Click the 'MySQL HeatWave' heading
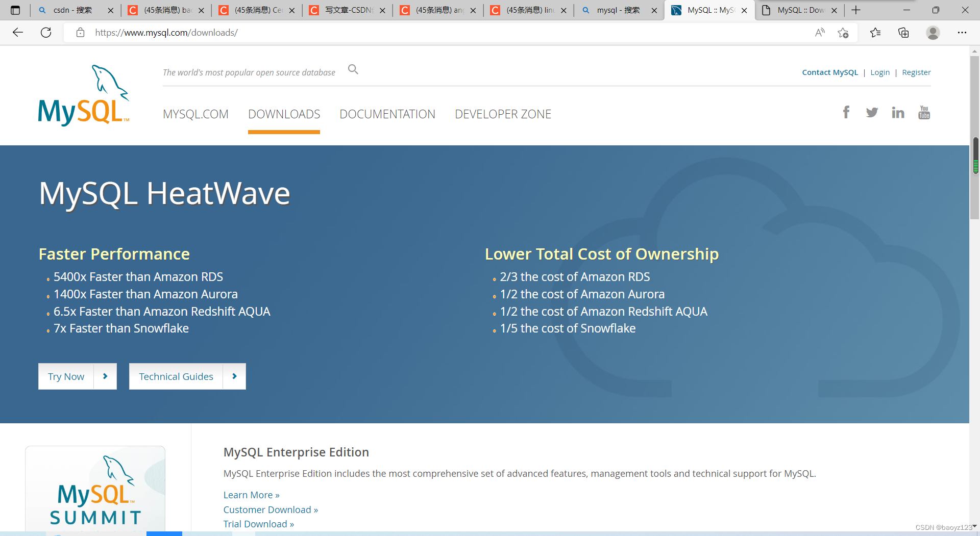This screenshot has height=536, width=980. click(x=164, y=194)
